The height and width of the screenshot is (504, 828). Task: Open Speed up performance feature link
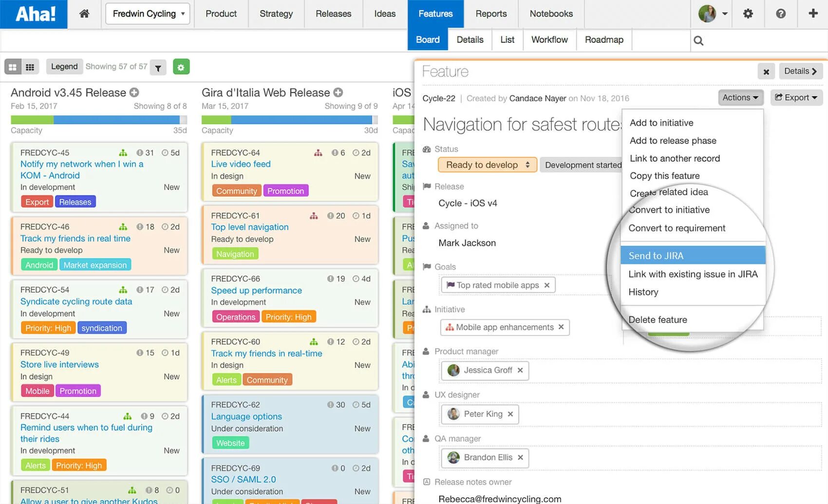click(x=256, y=290)
